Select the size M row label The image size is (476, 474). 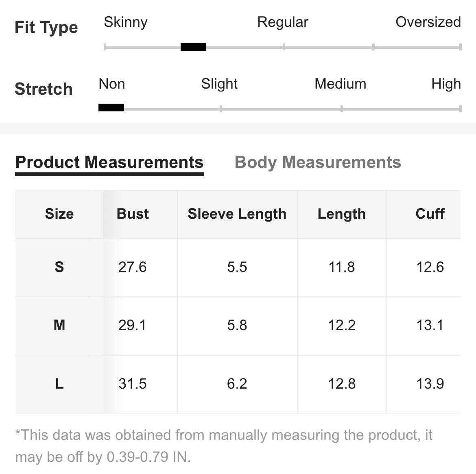[59, 325]
